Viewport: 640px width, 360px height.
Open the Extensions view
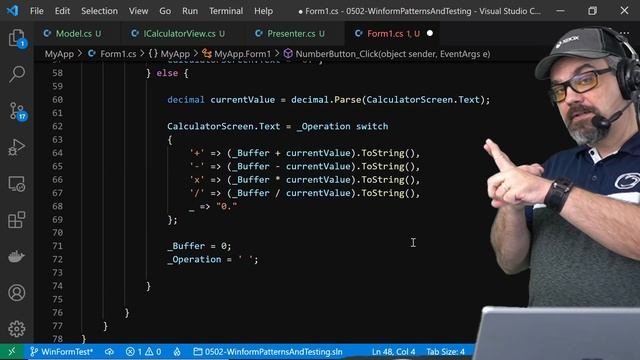(17, 220)
